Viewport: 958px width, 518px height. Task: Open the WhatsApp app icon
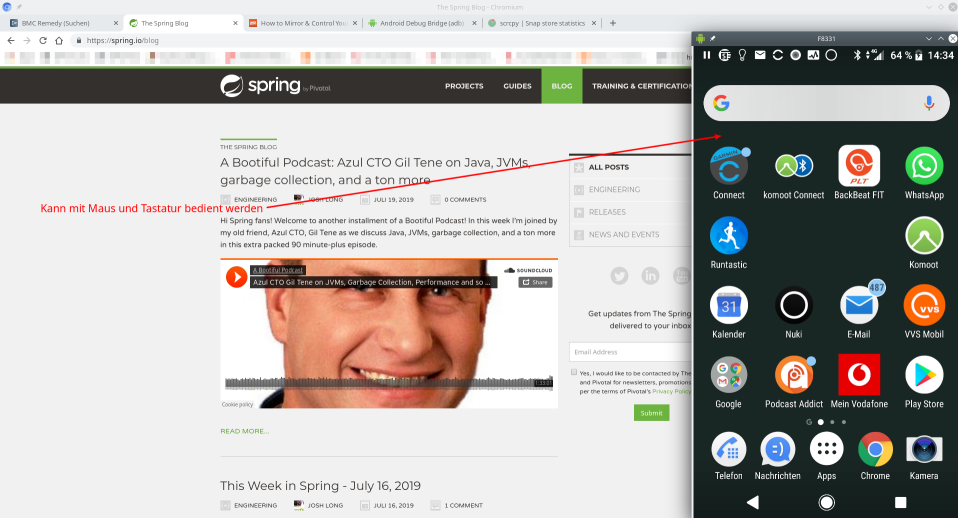(924, 166)
